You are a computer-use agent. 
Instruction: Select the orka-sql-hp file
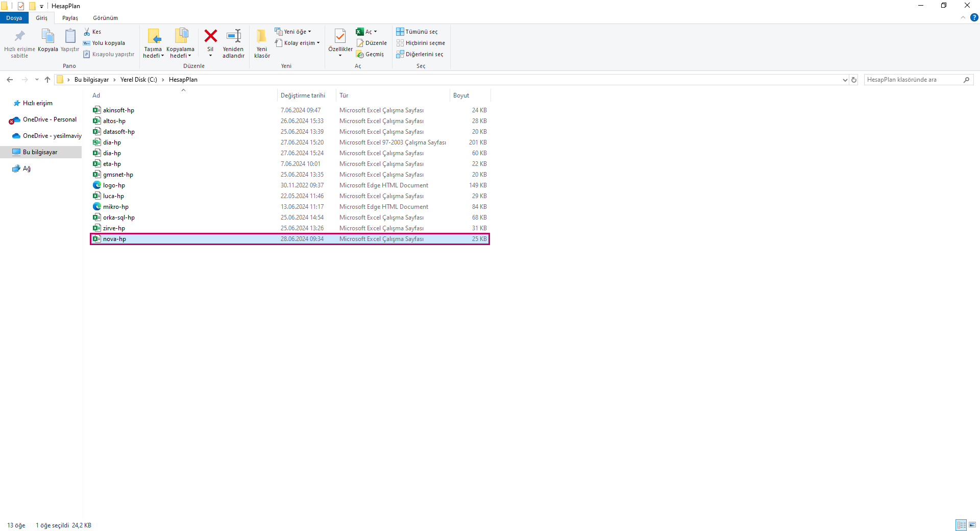(289, 218)
